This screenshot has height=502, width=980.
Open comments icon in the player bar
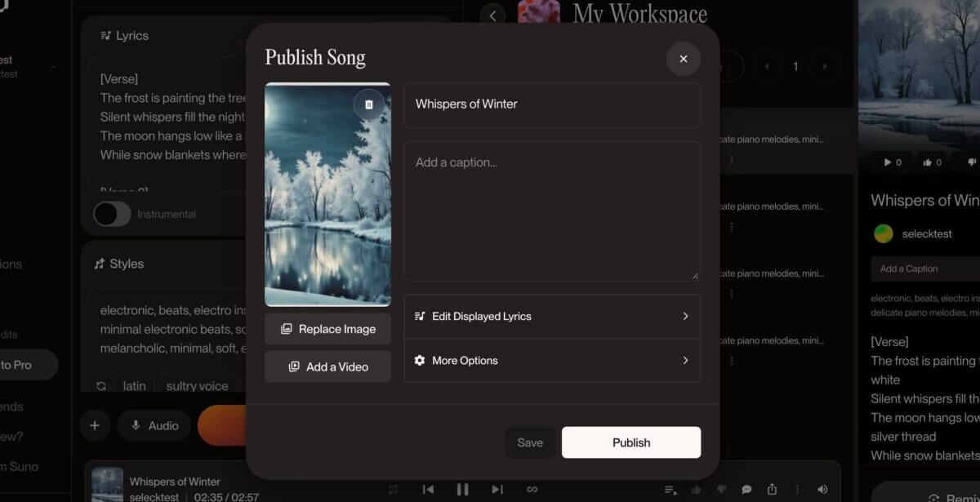tap(746, 489)
